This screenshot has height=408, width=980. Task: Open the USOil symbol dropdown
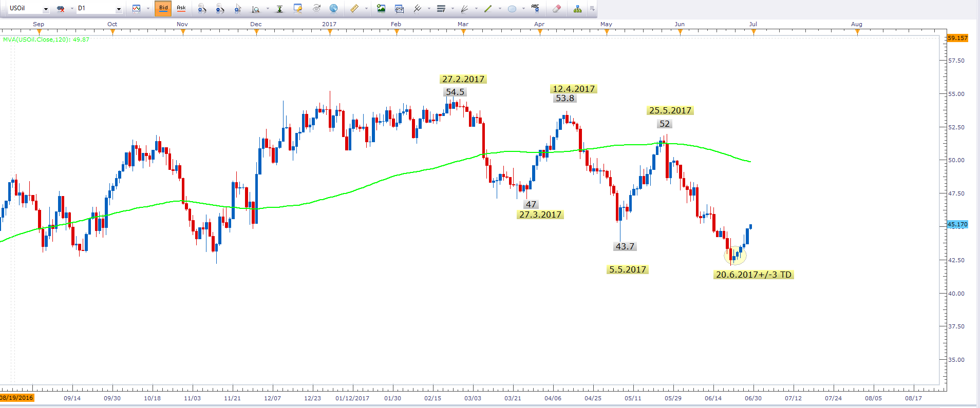(46, 9)
